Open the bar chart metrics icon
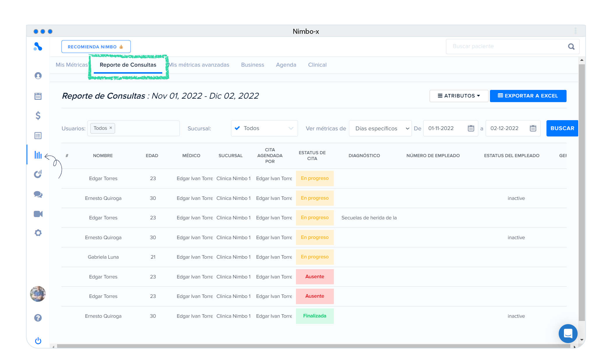Image resolution: width=612 pixels, height=364 pixels. pos(38,155)
